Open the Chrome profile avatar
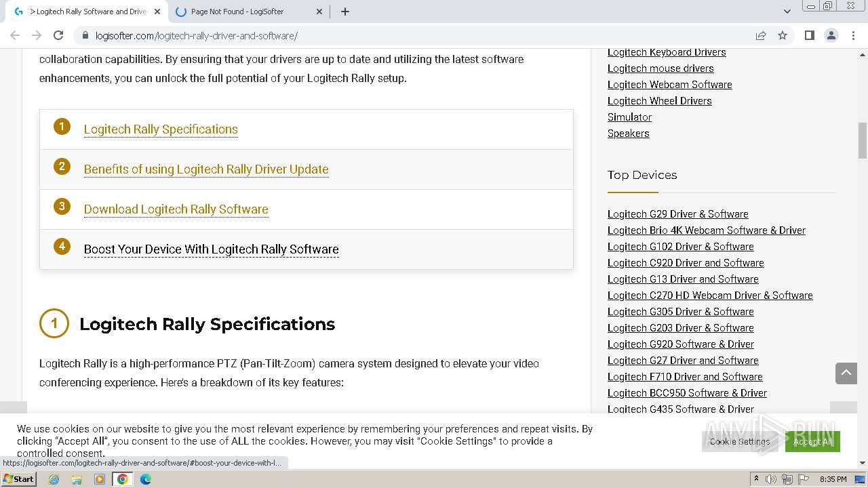The image size is (868, 488). tap(831, 35)
